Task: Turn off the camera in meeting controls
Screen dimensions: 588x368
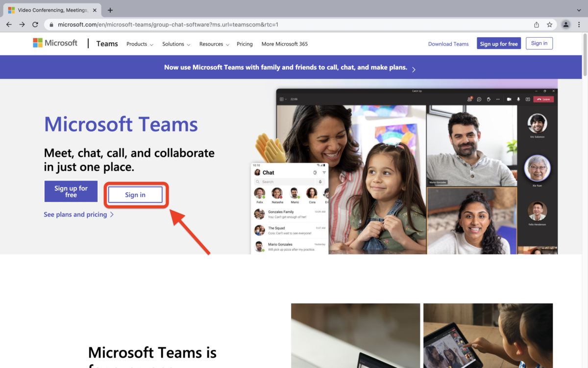Action: 510,99
